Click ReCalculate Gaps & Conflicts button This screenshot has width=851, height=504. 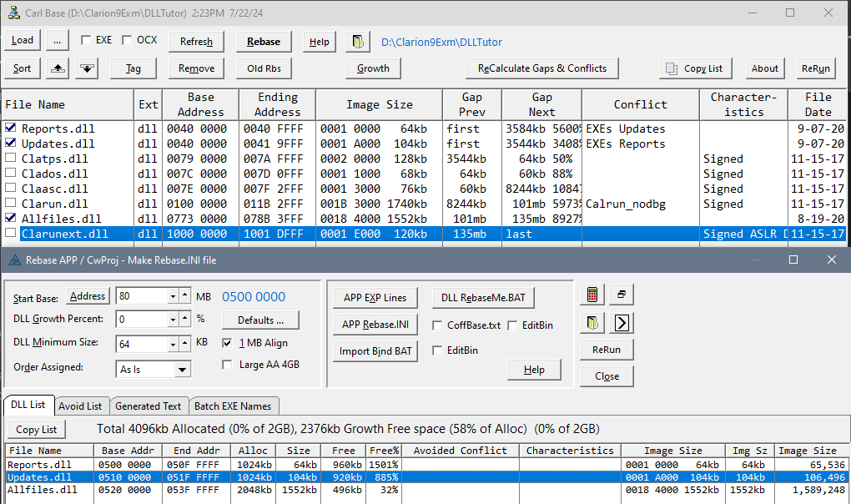(x=541, y=68)
